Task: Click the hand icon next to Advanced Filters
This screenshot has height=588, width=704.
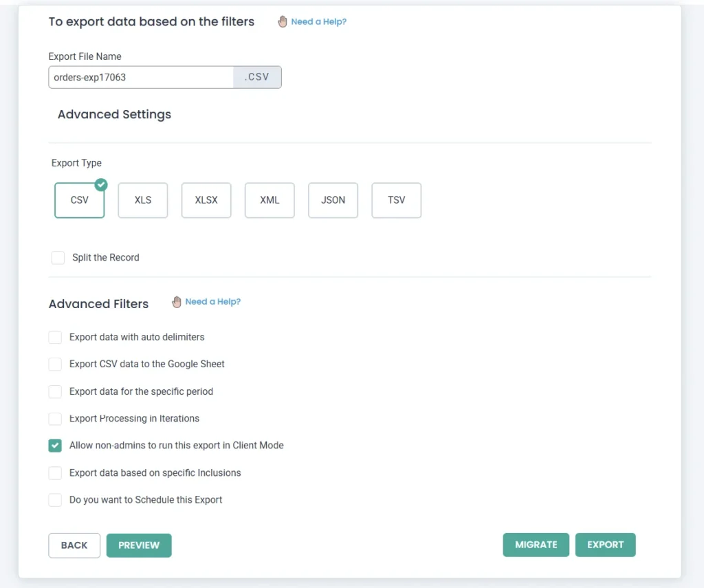Action: point(177,302)
